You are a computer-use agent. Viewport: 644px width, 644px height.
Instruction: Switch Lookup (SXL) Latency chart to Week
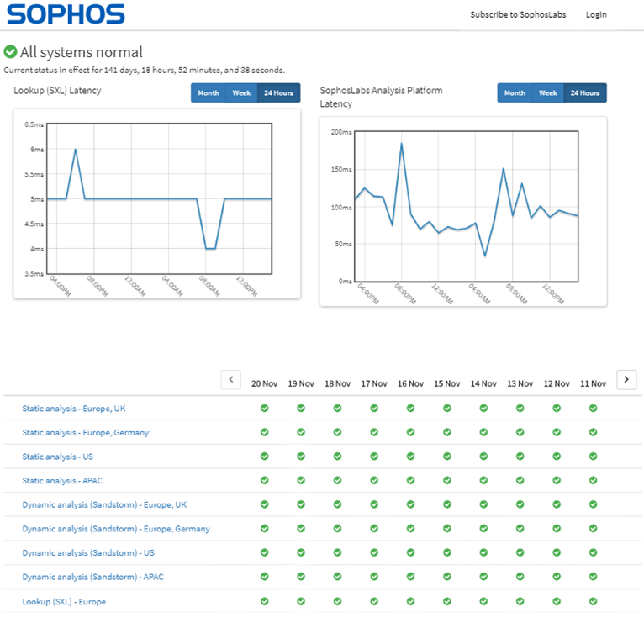241,92
